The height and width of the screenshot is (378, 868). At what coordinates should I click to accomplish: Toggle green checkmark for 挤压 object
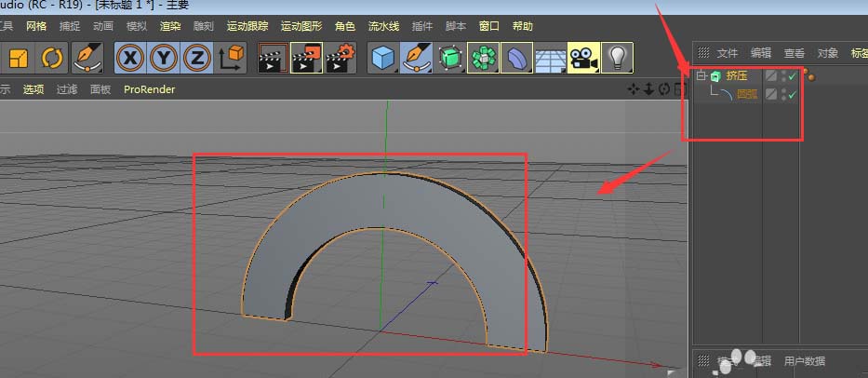[x=793, y=76]
